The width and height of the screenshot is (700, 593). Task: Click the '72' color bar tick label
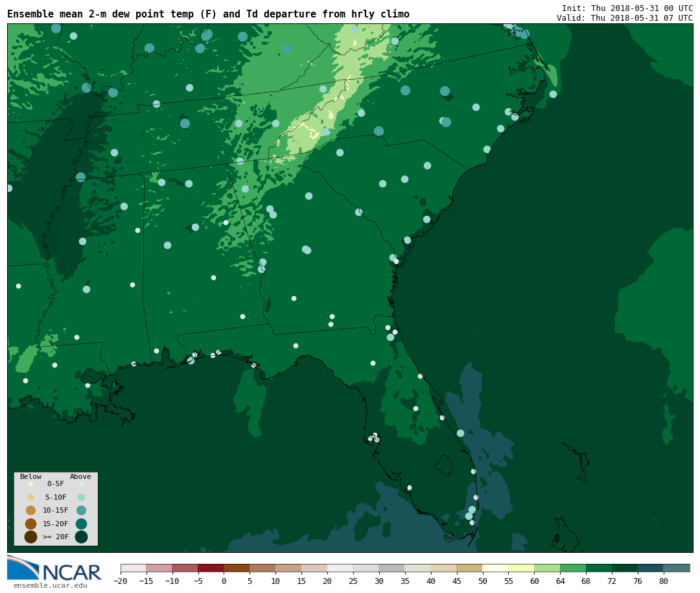pos(612,581)
